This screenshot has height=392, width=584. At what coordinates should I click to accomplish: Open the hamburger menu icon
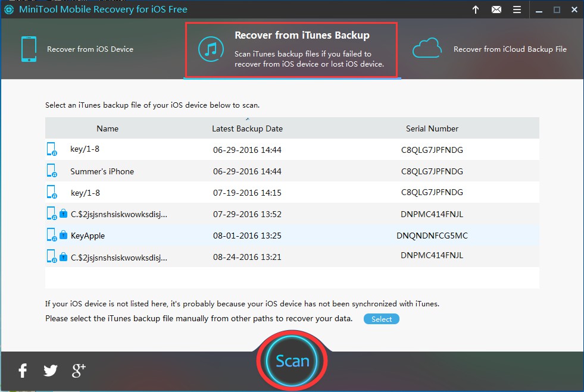click(x=517, y=10)
